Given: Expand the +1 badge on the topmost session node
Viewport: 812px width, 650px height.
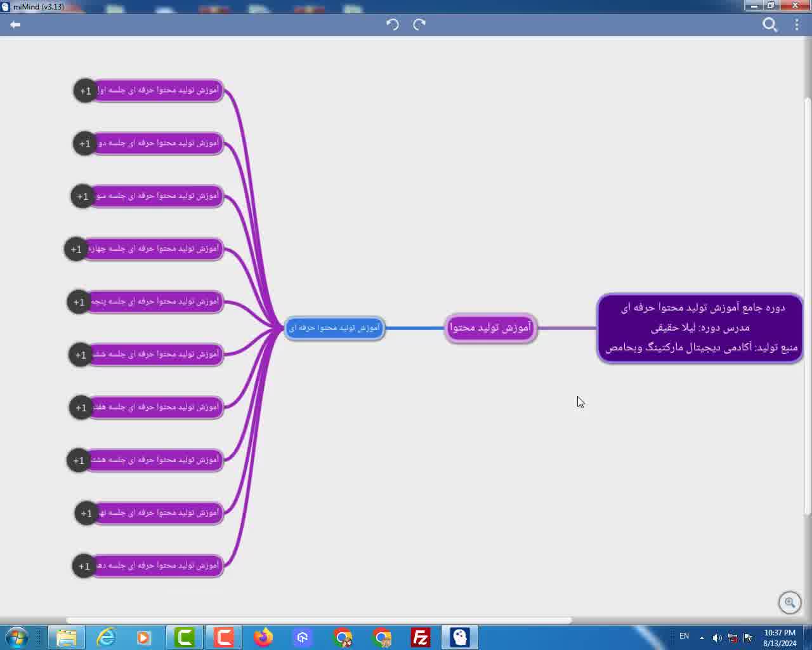Looking at the screenshot, I should [86, 91].
